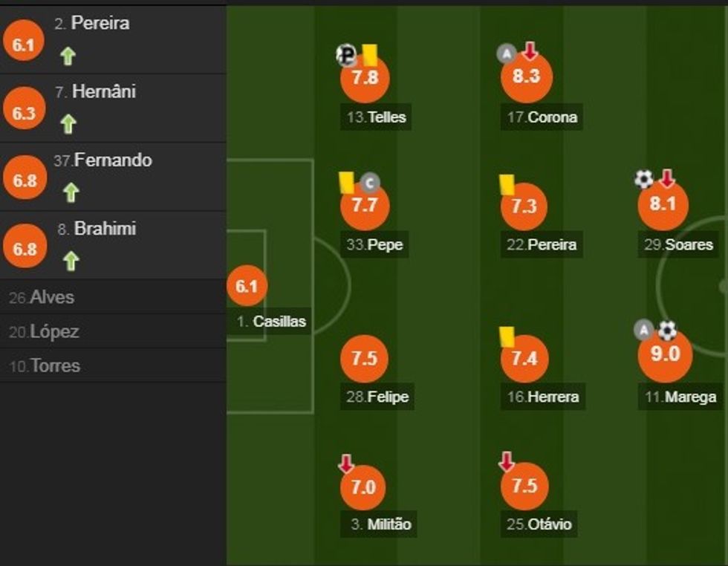Image resolution: width=728 pixels, height=566 pixels.
Task: Click the yellow card icon above Telles
Action: point(370,53)
